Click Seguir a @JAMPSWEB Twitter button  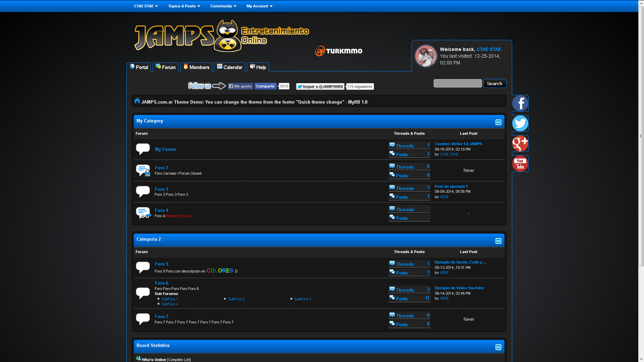[320, 86]
